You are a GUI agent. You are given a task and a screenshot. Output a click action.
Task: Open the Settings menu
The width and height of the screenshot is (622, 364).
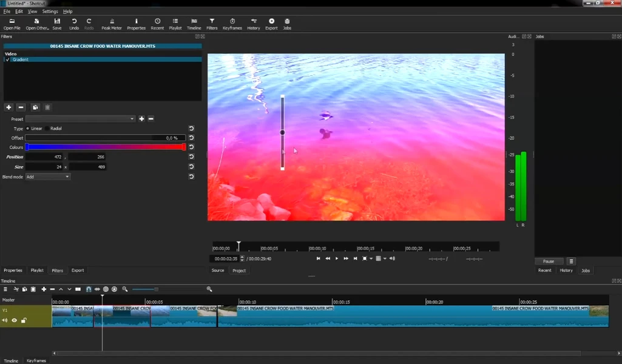pos(50,12)
